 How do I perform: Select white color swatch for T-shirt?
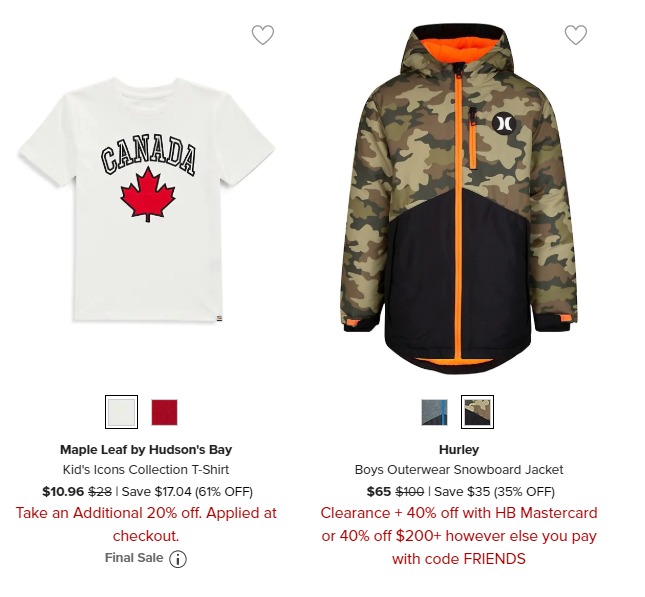click(121, 412)
